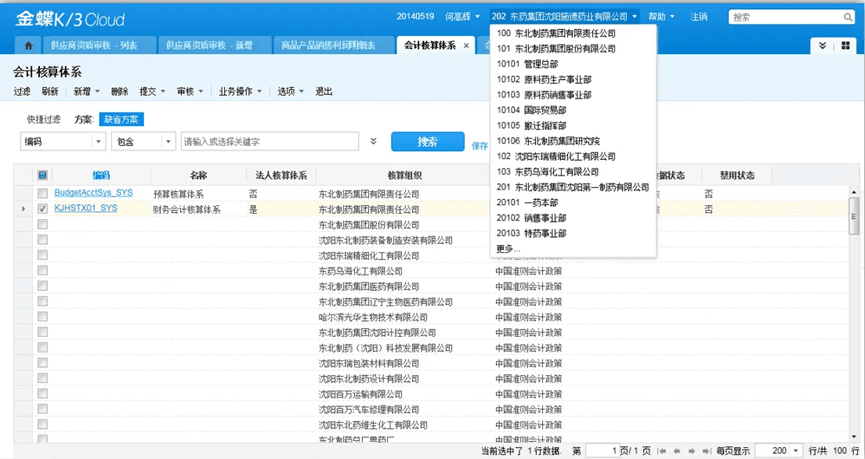Screen dimensions: 865x459
Task: Open the 提交 dropdown in the toolbar
Action: tap(152, 92)
